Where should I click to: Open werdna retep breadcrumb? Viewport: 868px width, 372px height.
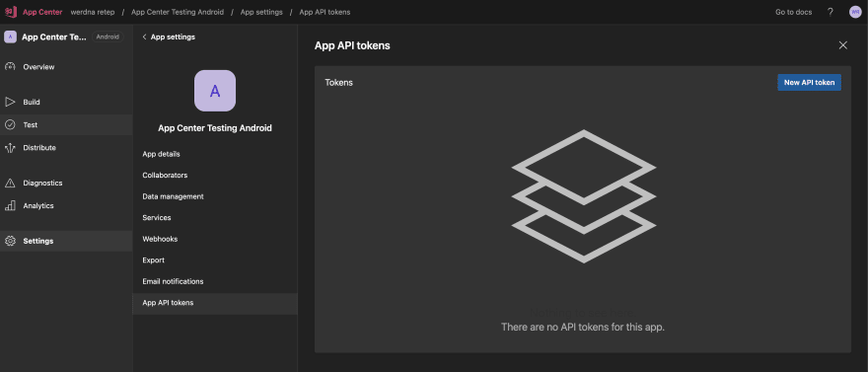(93, 12)
